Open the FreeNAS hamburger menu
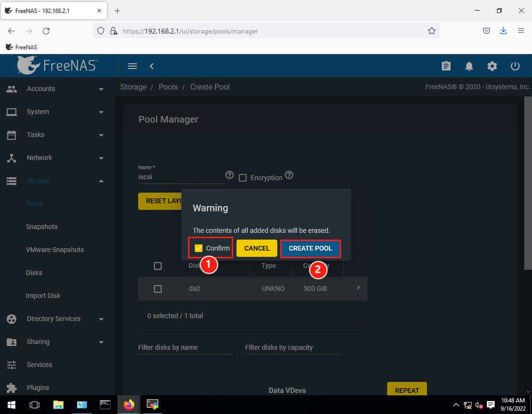Image resolution: width=532 pixels, height=414 pixels. click(132, 66)
